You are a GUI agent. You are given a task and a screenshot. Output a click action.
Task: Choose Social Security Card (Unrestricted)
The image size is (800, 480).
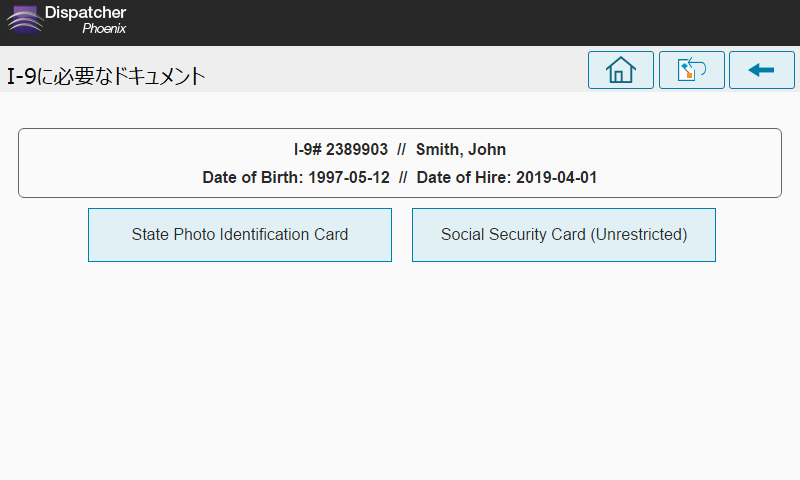(564, 235)
